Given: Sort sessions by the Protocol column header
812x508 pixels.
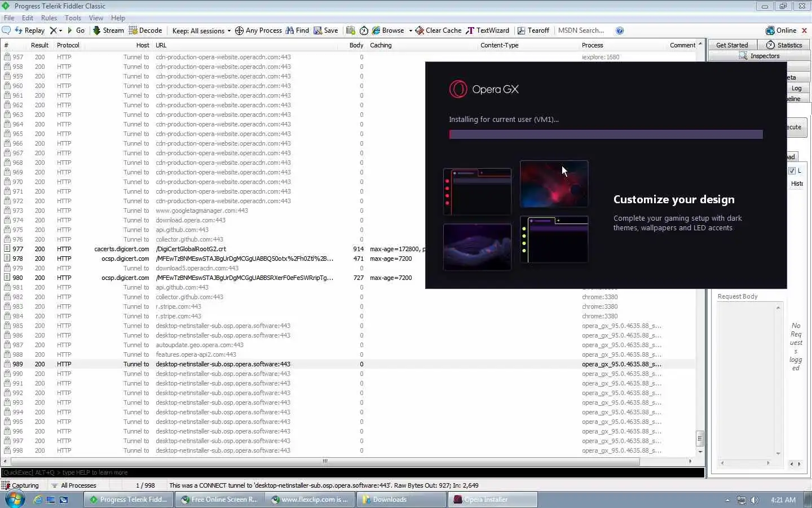Looking at the screenshot, I should click(68, 45).
